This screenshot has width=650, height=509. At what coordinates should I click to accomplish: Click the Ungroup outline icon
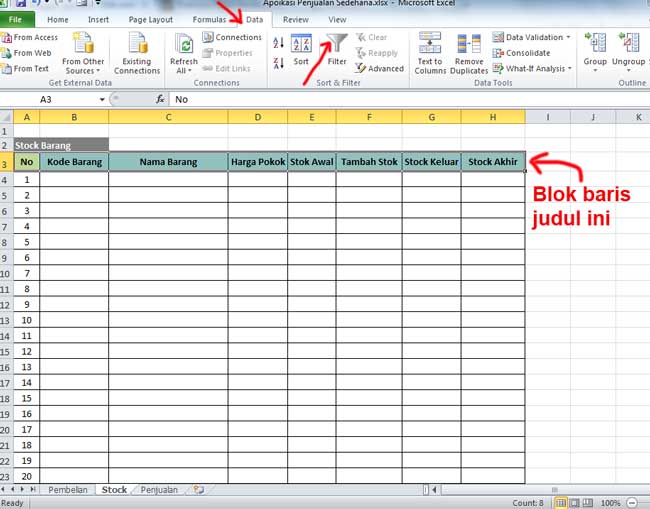click(628, 43)
